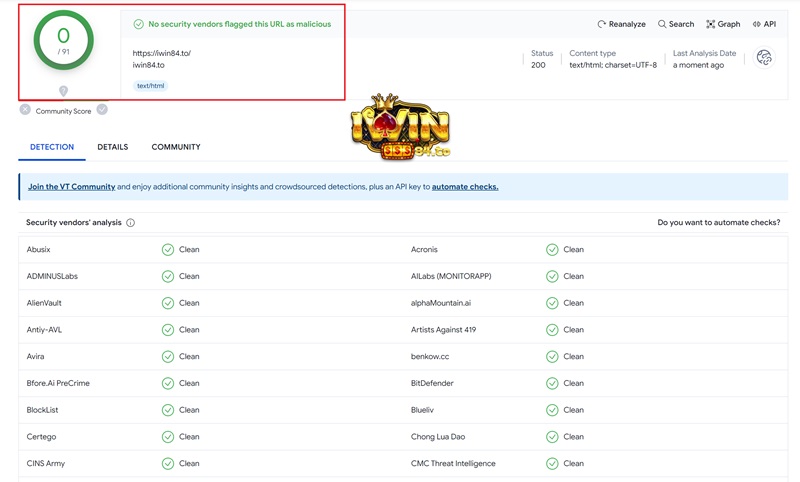Viewport: 800px width, 482px height.
Task: Click the Status value 200
Action: tap(538, 65)
